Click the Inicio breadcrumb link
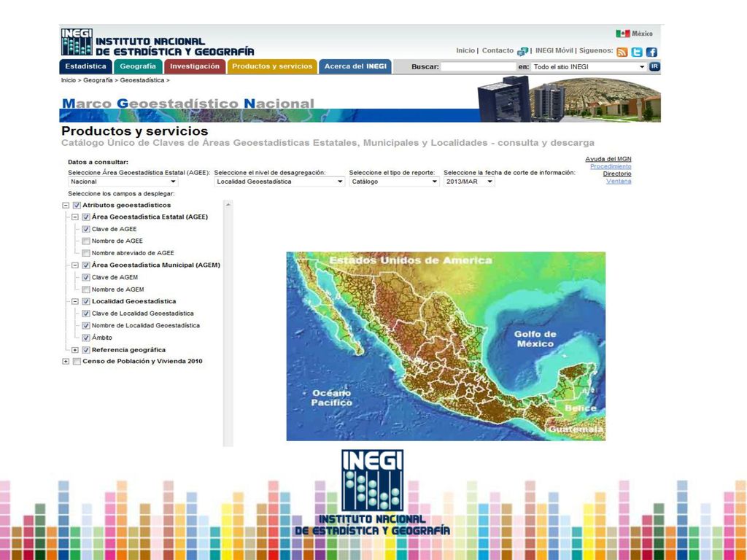 (x=68, y=80)
